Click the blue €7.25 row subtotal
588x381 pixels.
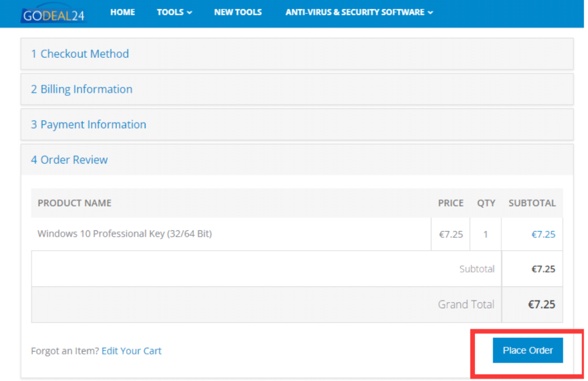[x=543, y=235]
